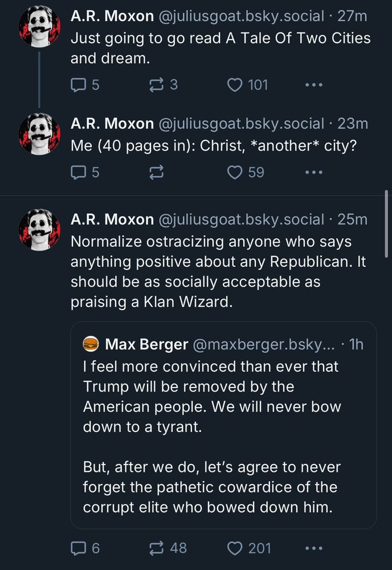This screenshot has height=570, width=392.
Task: Reply to the Normalize ostracizing post
Action: click(x=77, y=548)
